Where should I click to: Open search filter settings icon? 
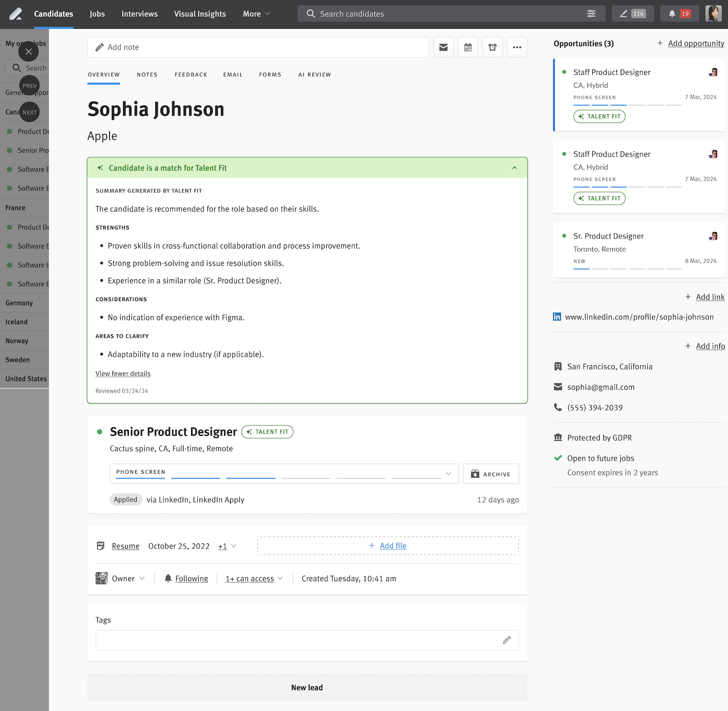[x=591, y=14]
